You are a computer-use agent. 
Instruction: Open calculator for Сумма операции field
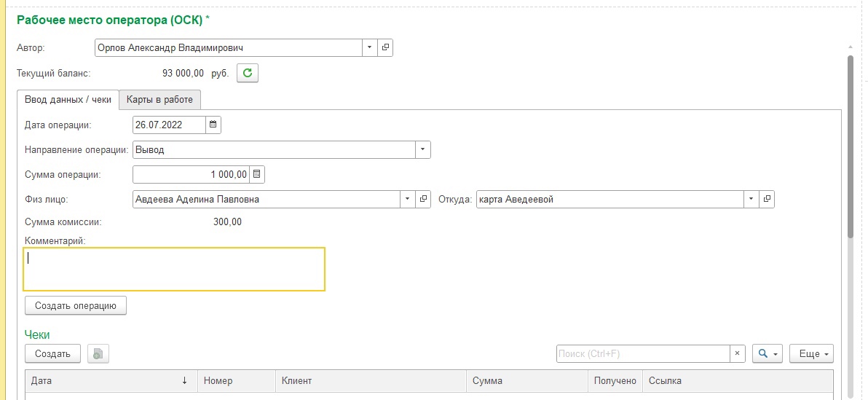tap(257, 175)
